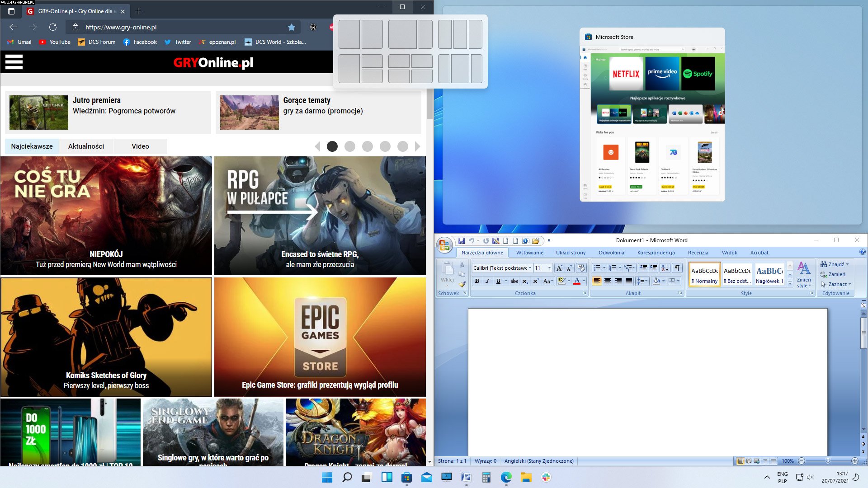The width and height of the screenshot is (868, 488).
Task: Open the Calibri font name dropdown
Action: coord(530,268)
